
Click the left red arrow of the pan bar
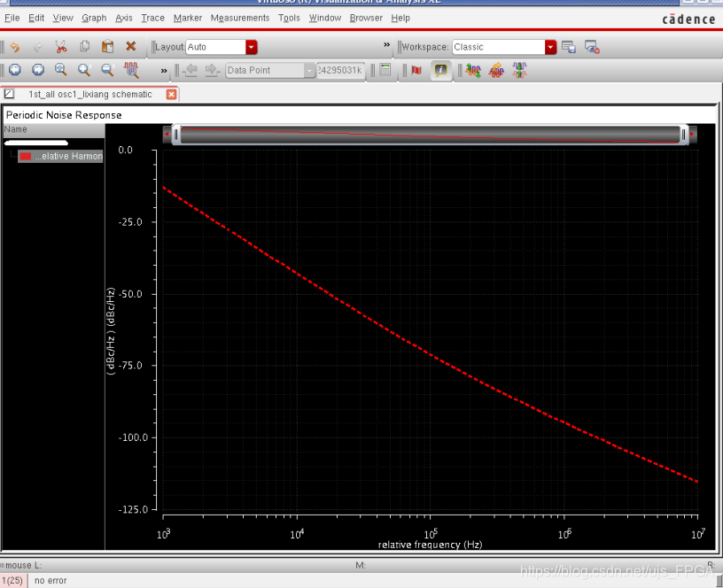pos(167,135)
